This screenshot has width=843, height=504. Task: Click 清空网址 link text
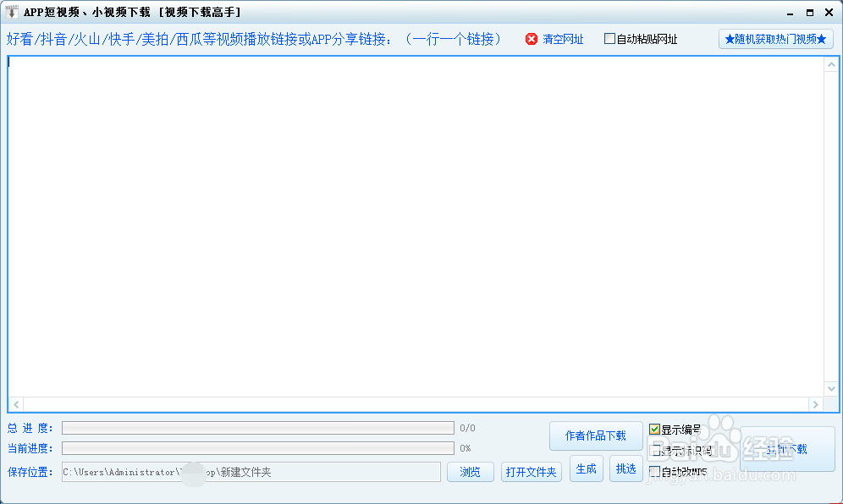563,39
